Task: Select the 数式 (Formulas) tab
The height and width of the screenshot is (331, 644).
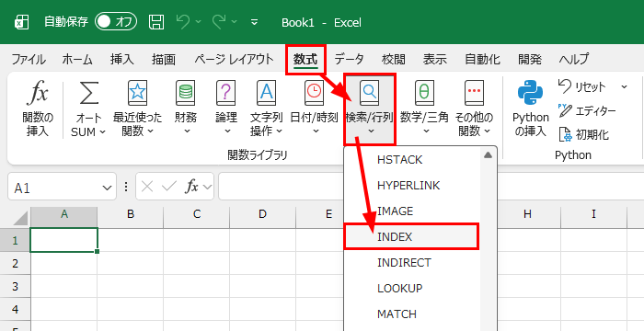Action: coord(305,60)
